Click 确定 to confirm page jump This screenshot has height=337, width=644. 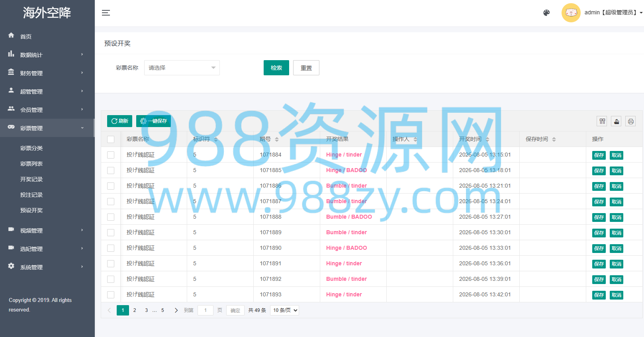(235, 310)
